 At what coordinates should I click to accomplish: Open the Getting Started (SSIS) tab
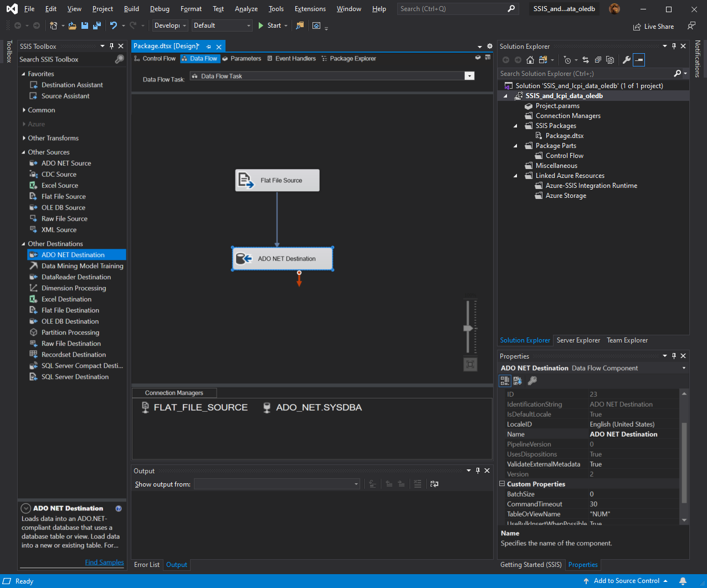point(531,565)
